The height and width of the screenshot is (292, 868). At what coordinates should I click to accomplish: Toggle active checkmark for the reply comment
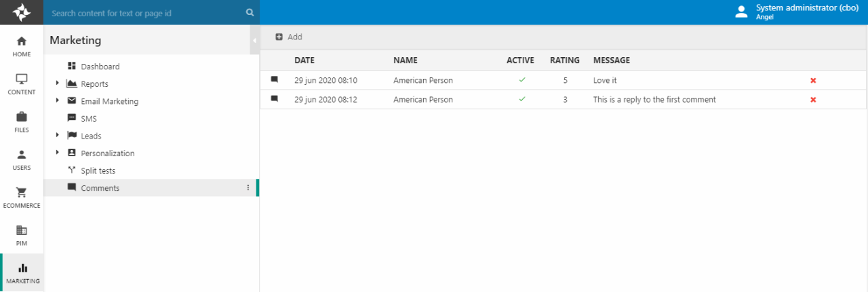(521, 99)
